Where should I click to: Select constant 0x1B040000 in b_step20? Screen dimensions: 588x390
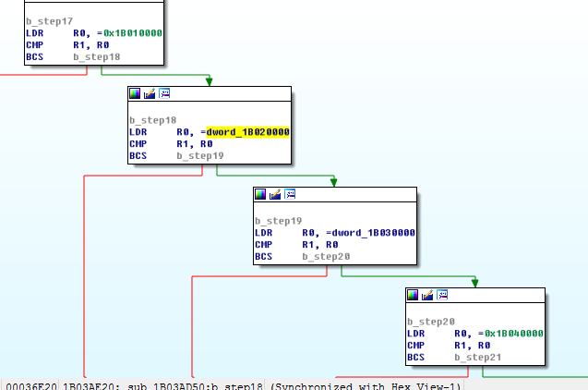pos(514,334)
